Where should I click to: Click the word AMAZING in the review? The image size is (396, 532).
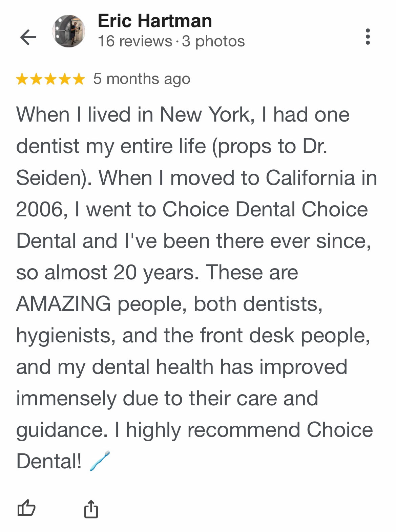63,303
